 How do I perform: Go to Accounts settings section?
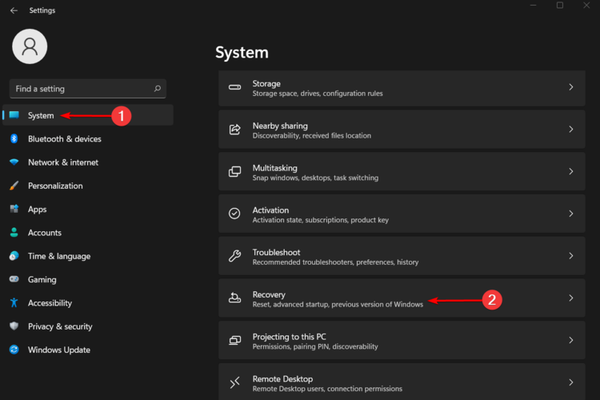pos(45,233)
